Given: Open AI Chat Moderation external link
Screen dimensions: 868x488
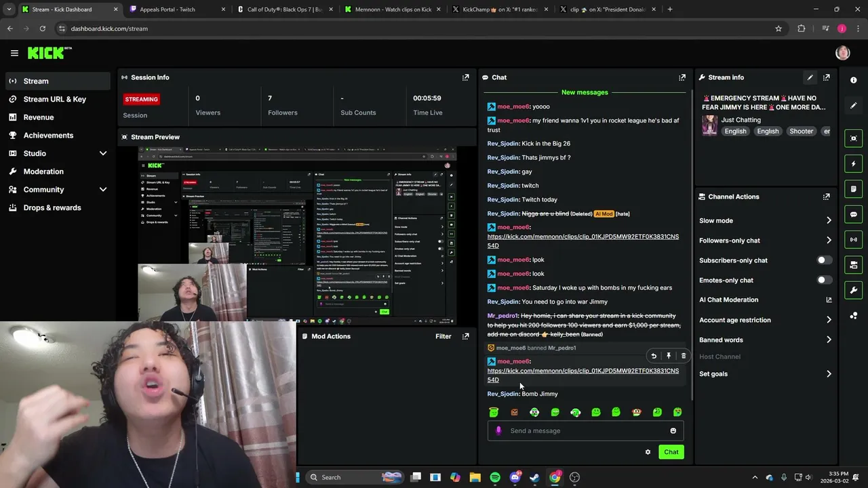Looking at the screenshot, I should [x=829, y=300].
